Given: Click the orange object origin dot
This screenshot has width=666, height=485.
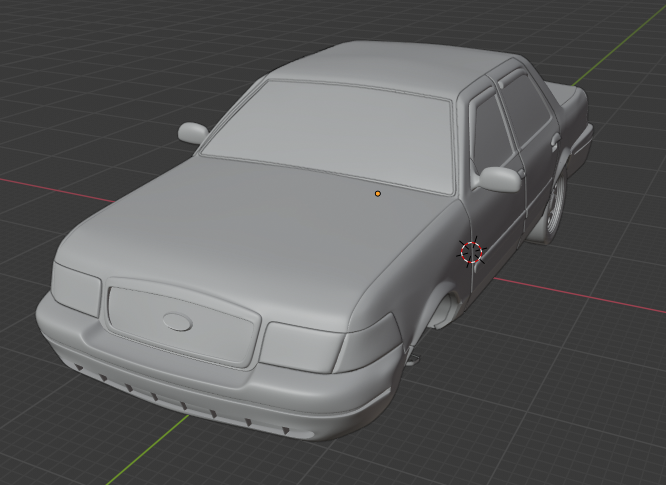Looking at the screenshot, I should (378, 194).
